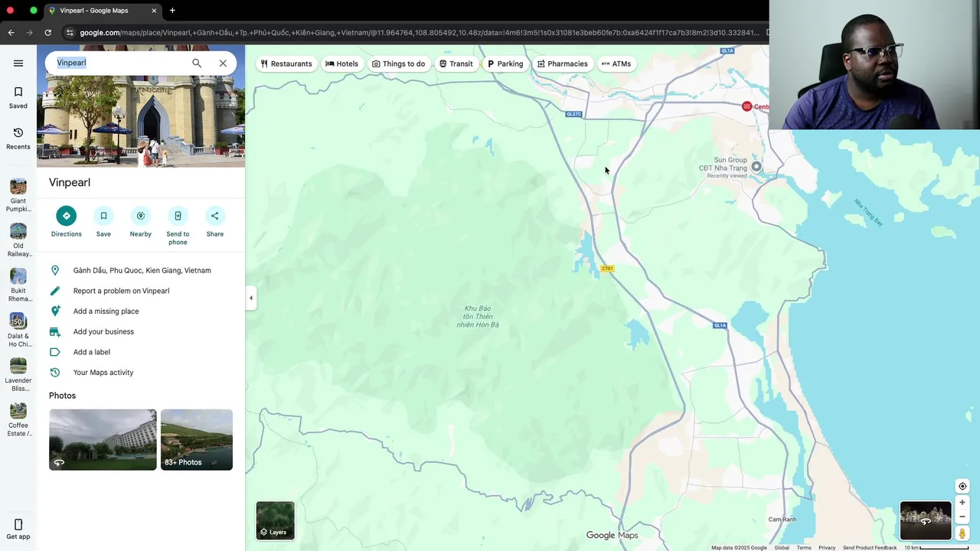Send Vinpearl to phone
The width and height of the screenshot is (980, 551).
(178, 226)
